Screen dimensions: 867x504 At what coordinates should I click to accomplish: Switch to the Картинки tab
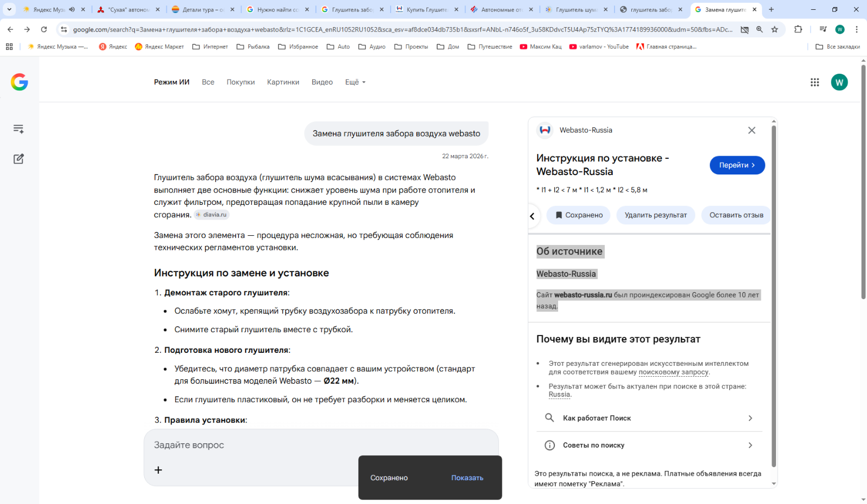[x=283, y=82]
